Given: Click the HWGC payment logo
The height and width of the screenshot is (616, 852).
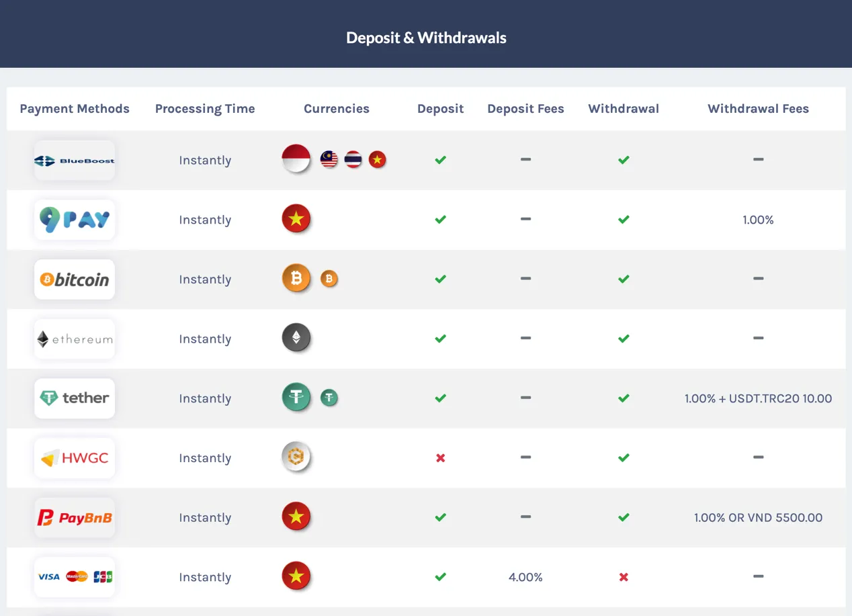Looking at the screenshot, I should click(75, 458).
